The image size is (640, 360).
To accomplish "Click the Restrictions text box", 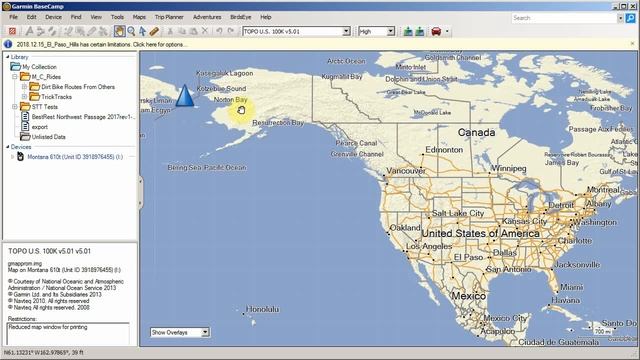I will [68, 334].
